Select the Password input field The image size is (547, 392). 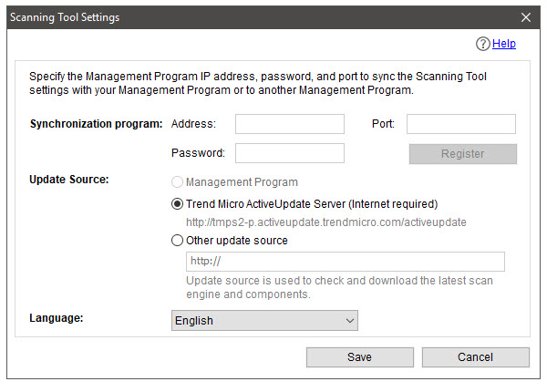coord(290,153)
